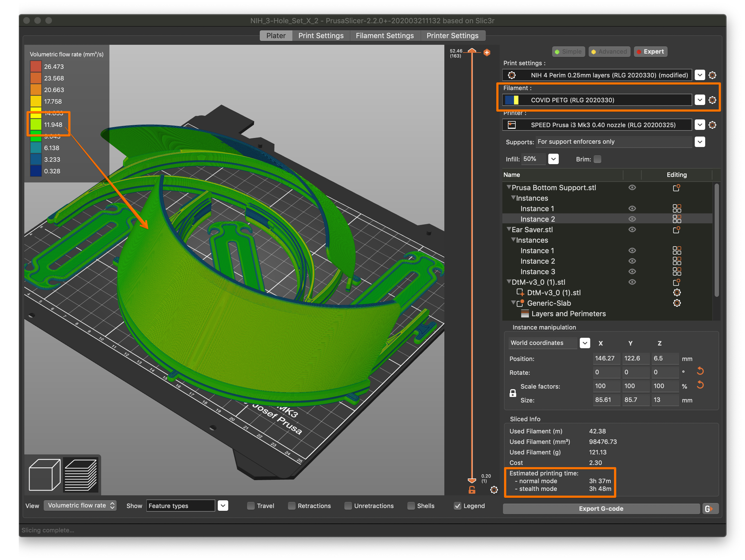
Task: Click the add color change plus icon
Action: point(487,52)
